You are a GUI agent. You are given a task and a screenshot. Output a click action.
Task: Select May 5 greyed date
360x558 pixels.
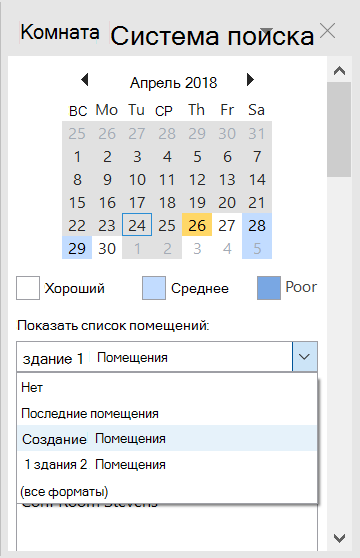pos(257,248)
